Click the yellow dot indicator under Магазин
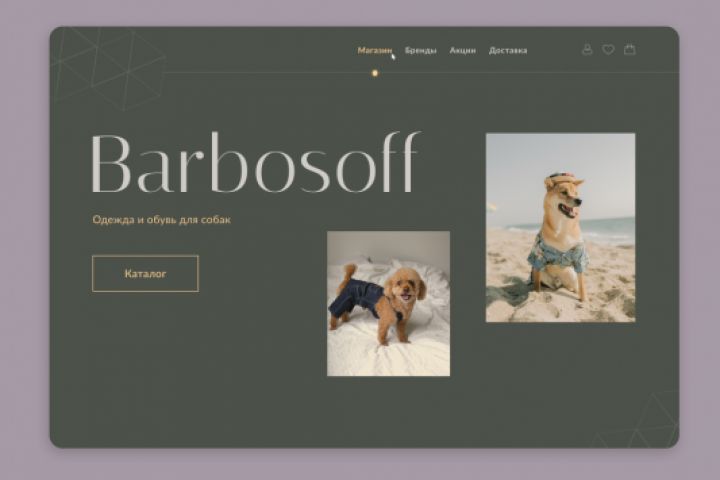Image resolution: width=720 pixels, height=480 pixels. pos(375,73)
